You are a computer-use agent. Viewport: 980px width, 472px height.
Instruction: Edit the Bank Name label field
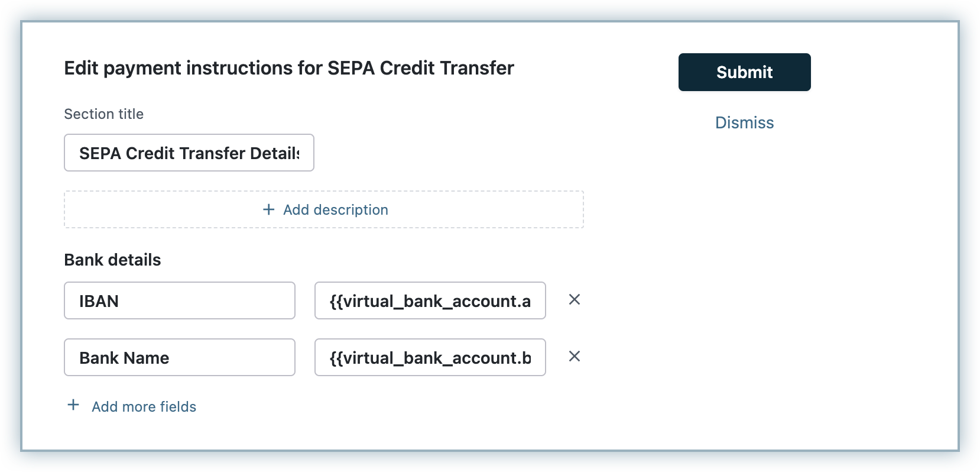pos(179,357)
